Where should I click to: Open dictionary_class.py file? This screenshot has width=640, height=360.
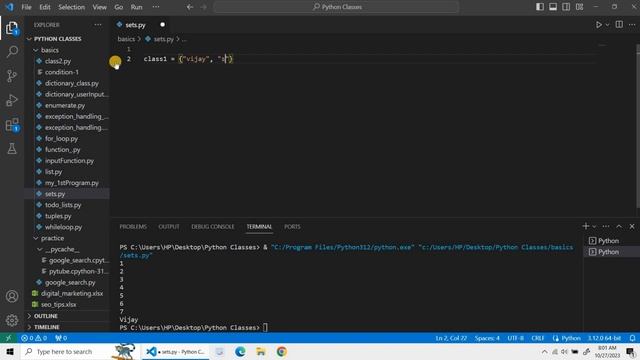71,83
